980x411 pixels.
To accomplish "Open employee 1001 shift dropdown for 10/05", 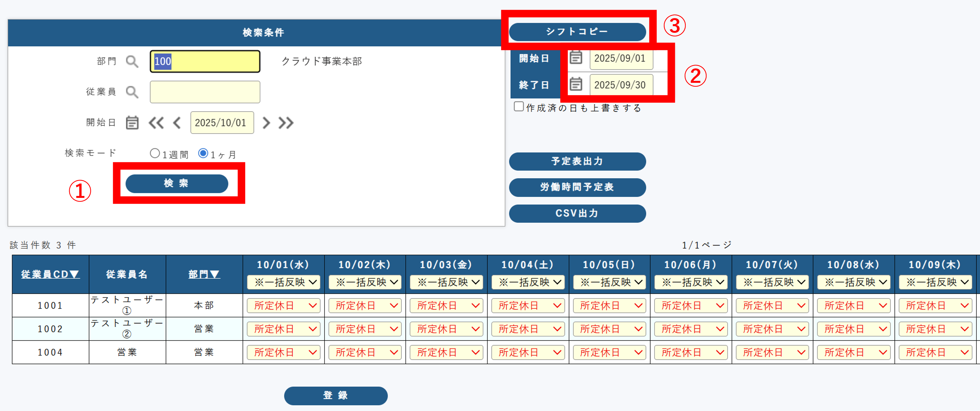I will [609, 306].
